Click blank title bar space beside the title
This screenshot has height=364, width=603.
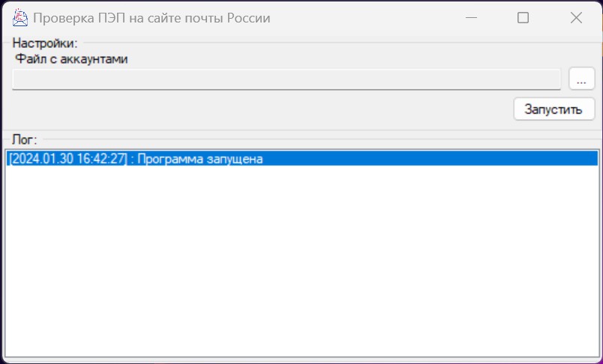coord(360,18)
